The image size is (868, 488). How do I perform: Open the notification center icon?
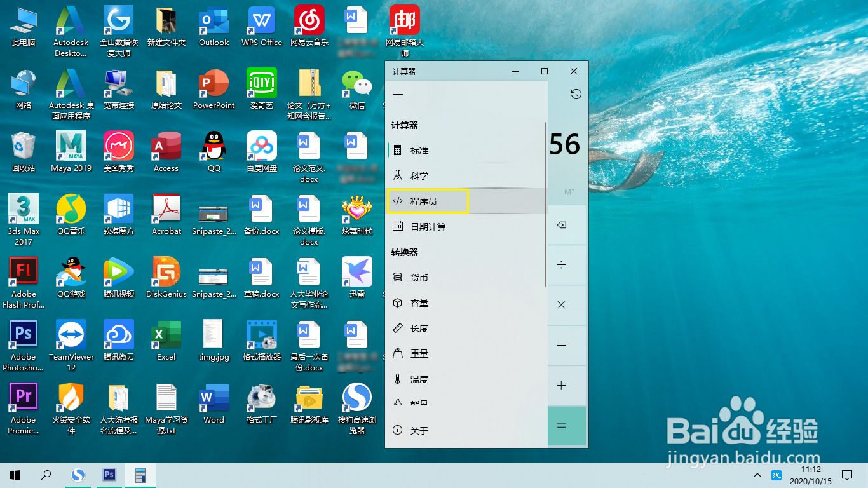(x=847, y=475)
